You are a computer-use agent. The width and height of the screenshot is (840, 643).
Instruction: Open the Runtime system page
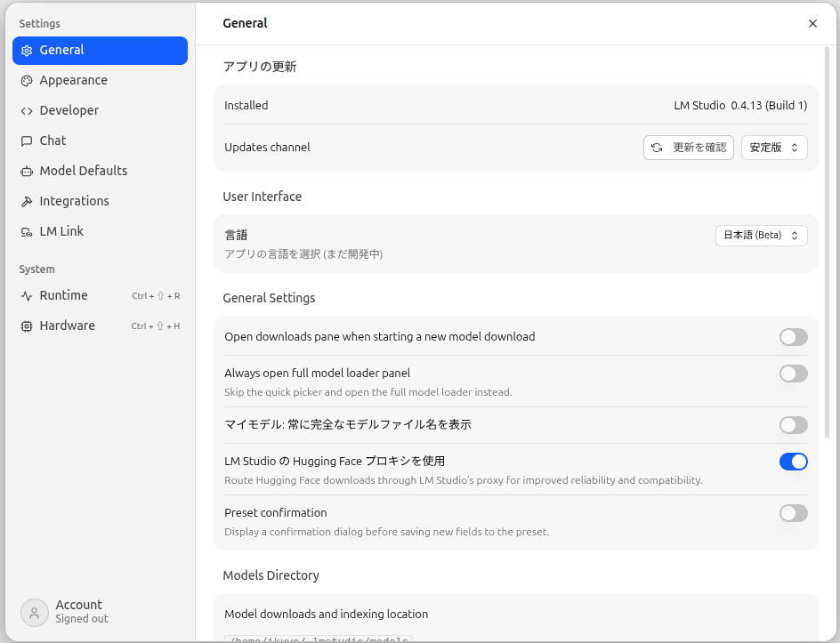(x=100, y=295)
